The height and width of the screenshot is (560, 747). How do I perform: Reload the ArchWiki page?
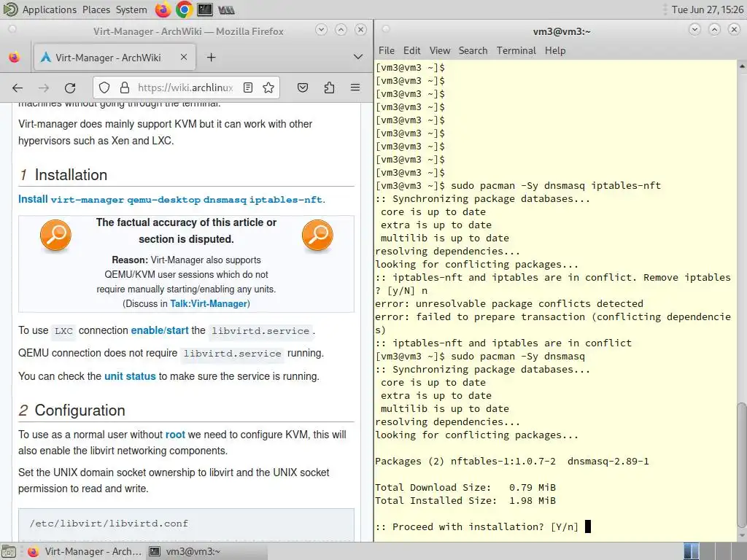point(70,87)
